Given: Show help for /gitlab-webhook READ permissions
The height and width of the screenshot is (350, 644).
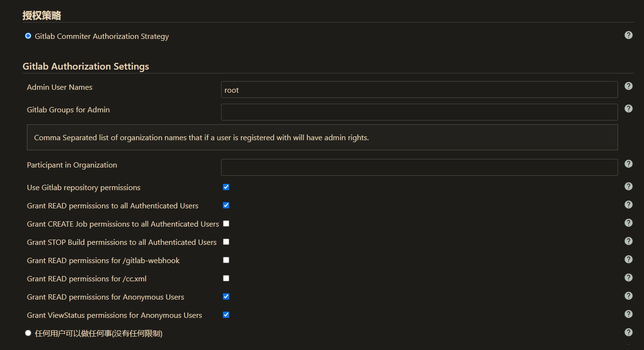Looking at the screenshot, I should click(628, 259).
